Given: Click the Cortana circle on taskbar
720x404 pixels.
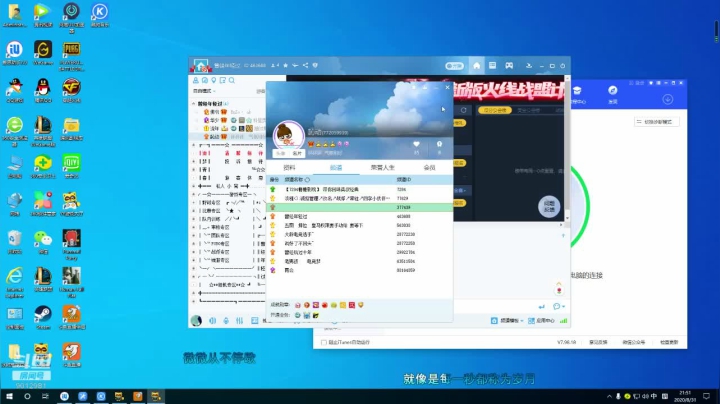Looking at the screenshot, I should pyautogui.click(x=27, y=396).
